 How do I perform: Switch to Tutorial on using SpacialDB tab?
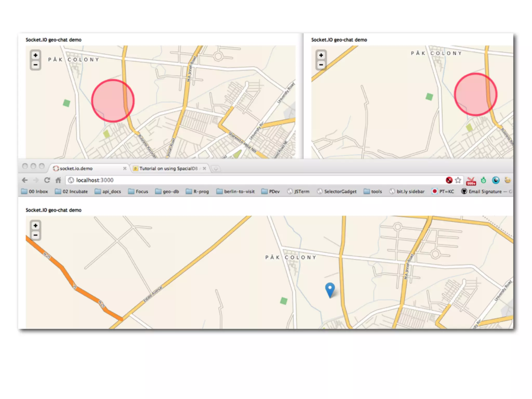pos(168,168)
